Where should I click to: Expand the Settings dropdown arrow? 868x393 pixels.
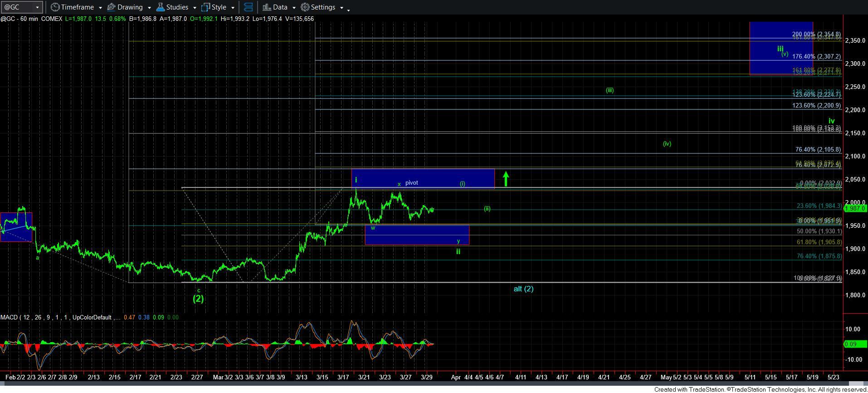pos(341,8)
